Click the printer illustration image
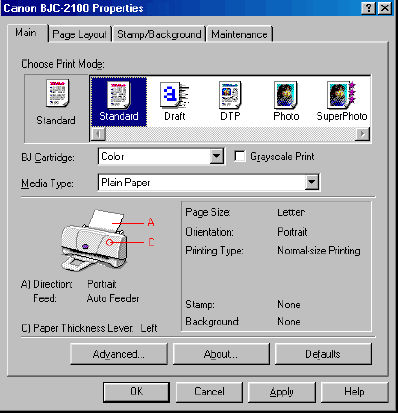 [94, 241]
